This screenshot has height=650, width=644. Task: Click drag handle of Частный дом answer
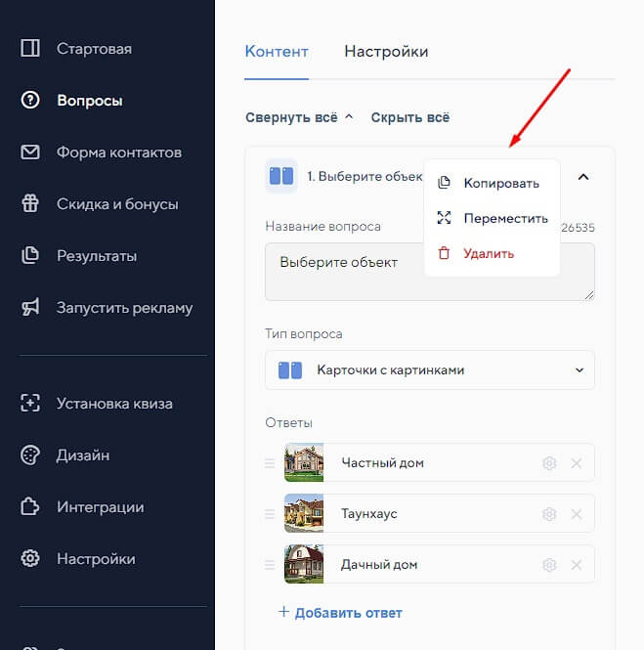coord(270,463)
